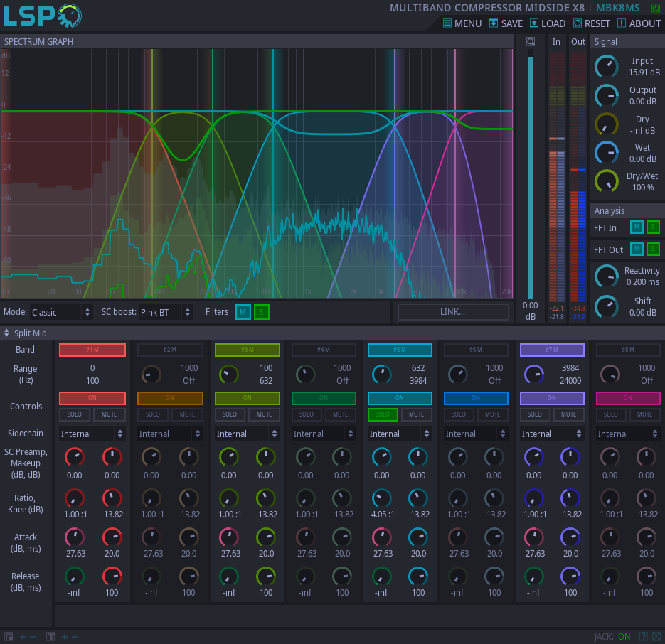665x644 pixels.
Task: Open the SC boost Pink BT dropdown
Action: point(166,313)
